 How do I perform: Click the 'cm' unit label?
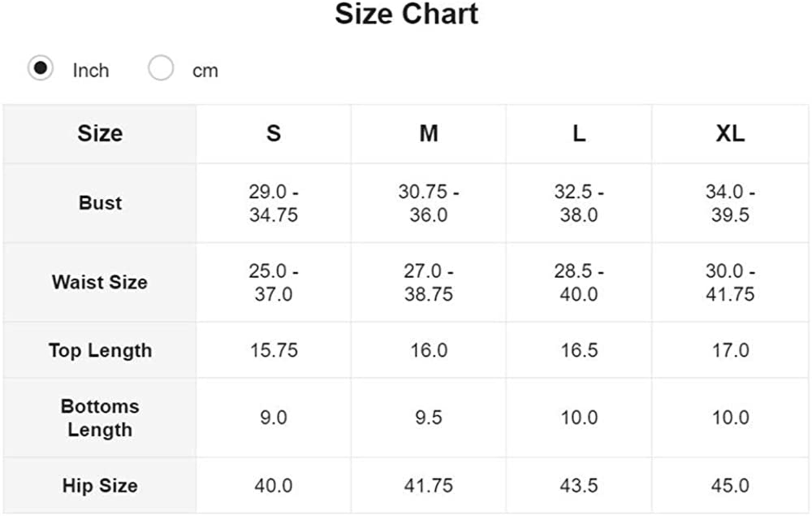tap(205, 70)
